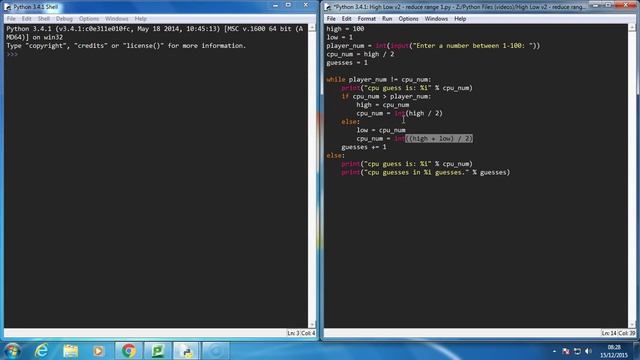Open Edit menu in the editor window
This screenshot has height=360, width=640.
tap(347, 19)
